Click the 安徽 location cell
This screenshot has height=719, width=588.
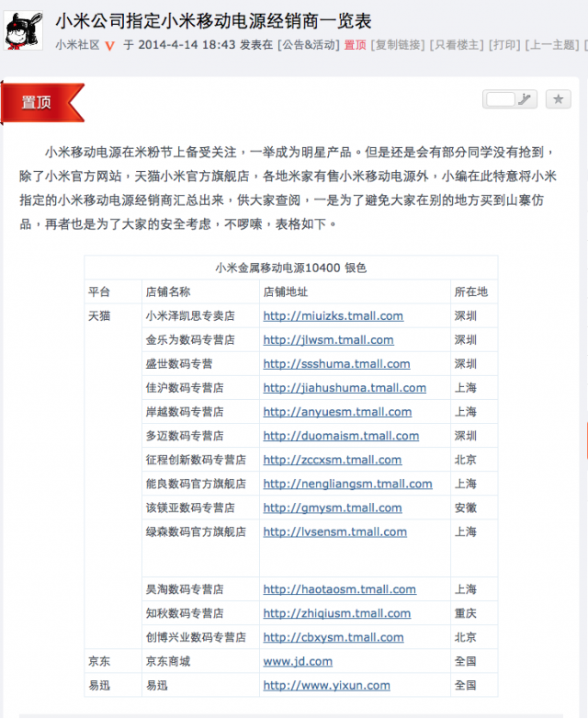465,508
